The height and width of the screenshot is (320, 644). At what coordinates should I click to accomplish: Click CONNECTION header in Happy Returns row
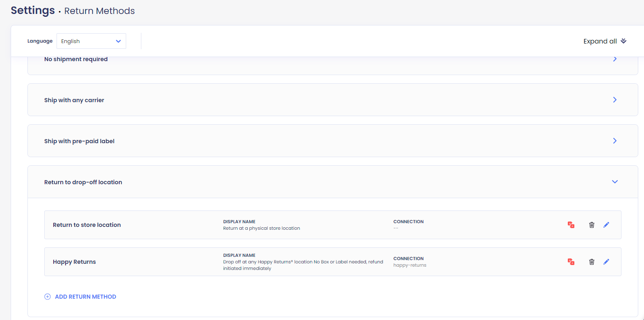click(x=408, y=258)
